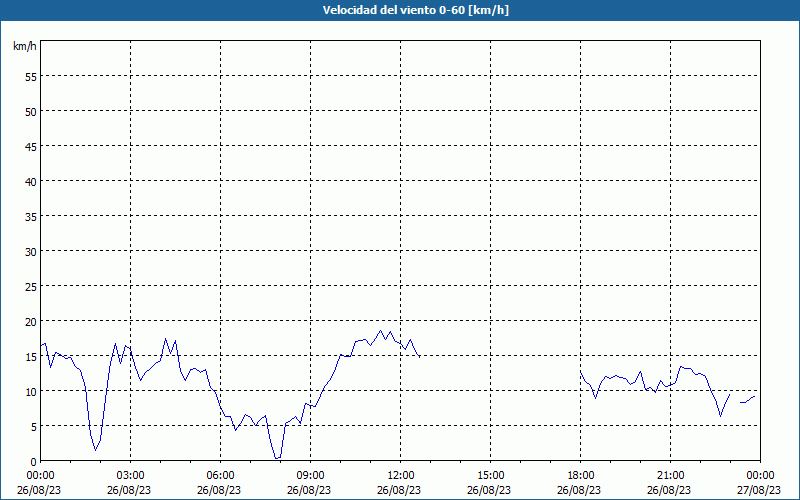Click the 26/08/23 date under 18:00
800x500 pixels.
[579, 490]
